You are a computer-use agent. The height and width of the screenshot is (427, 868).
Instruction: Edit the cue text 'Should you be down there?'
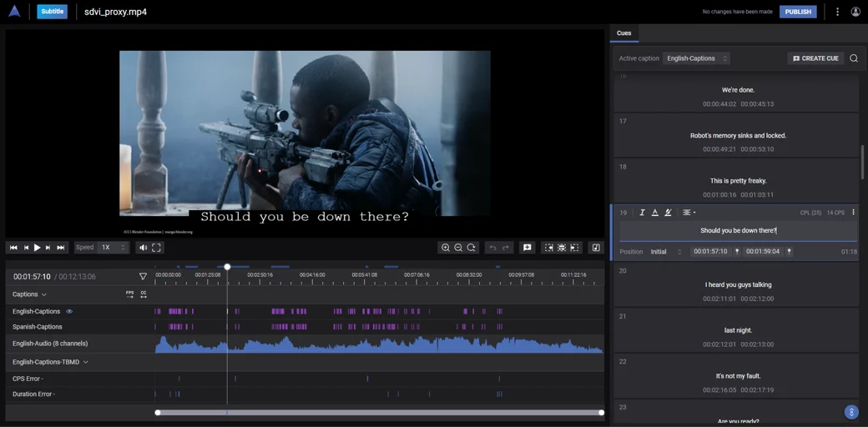tap(738, 231)
